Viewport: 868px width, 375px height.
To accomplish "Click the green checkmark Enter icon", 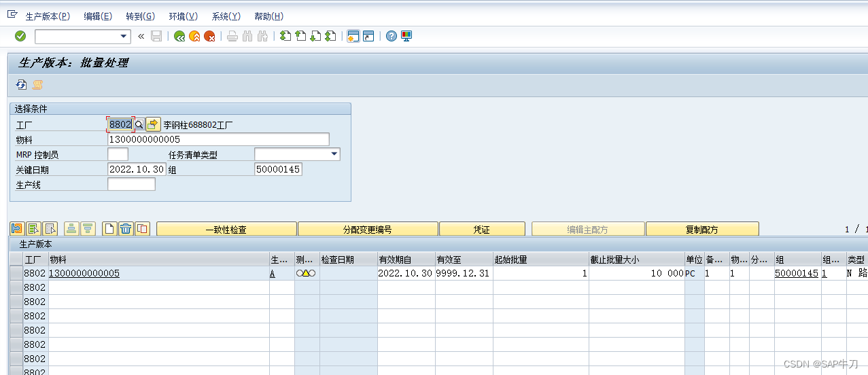I will [x=20, y=36].
